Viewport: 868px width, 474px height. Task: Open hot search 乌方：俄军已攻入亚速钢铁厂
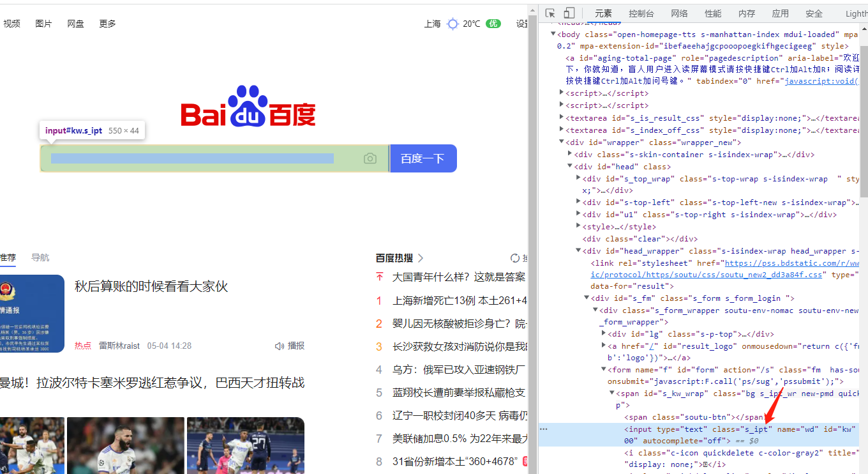[460, 369]
